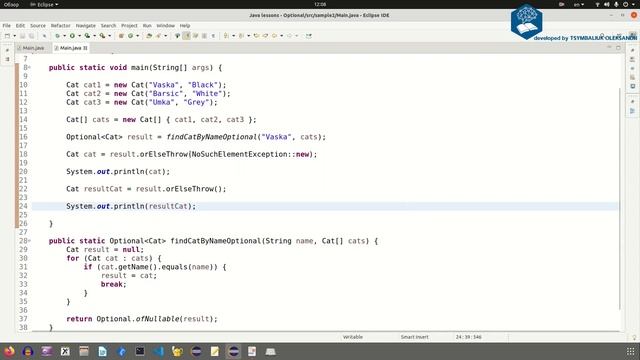
Task: Expand the Debug configurations dropdown
Action: (64, 36)
